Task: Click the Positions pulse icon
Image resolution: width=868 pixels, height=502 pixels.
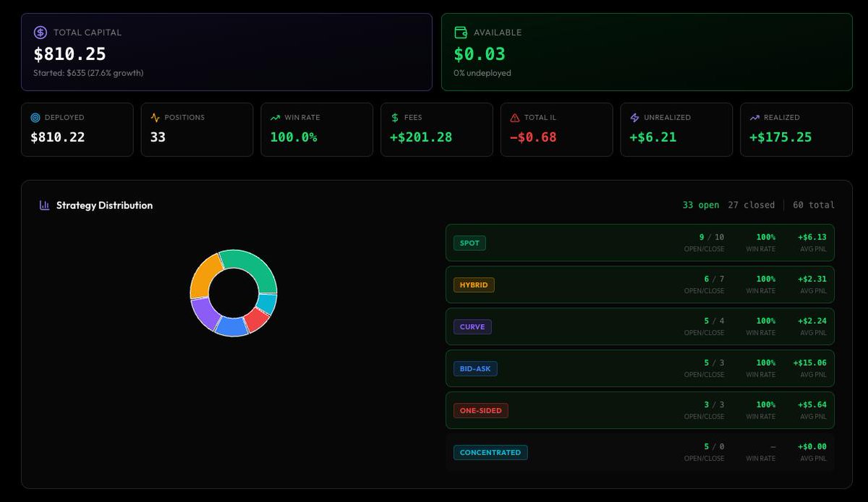Action: coord(156,117)
